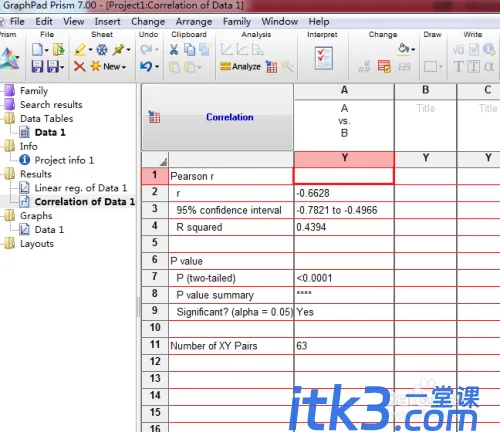The height and width of the screenshot is (432, 500).
Task: Select the R squared value 0.4394
Action: [x=344, y=227]
